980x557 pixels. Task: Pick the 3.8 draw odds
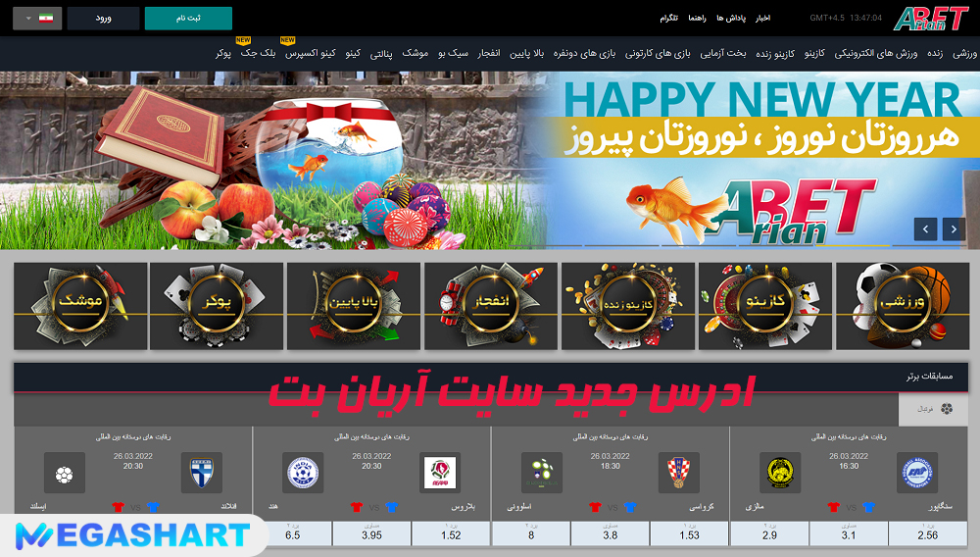(610, 533)
